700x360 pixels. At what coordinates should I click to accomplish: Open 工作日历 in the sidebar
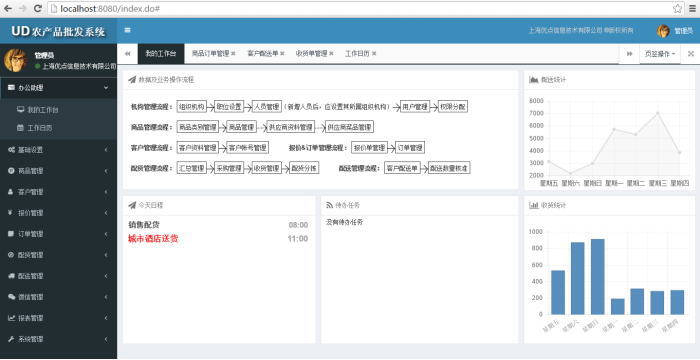pos(40,128)
